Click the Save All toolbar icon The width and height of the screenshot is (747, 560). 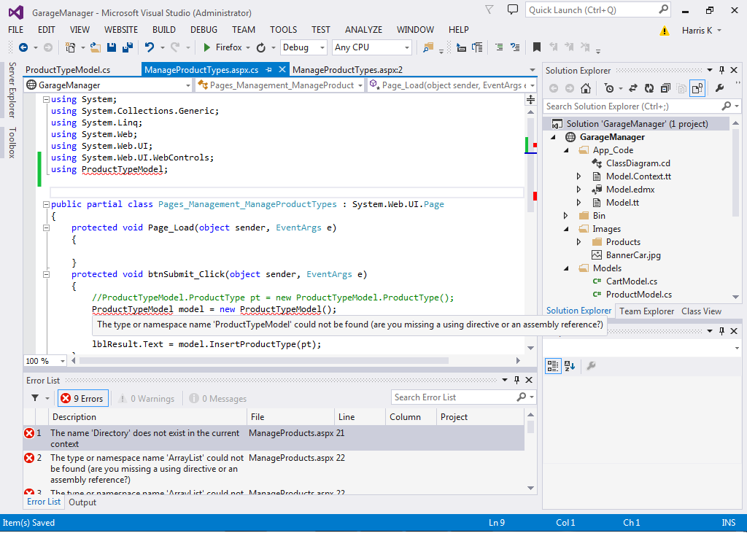point(127,47)
